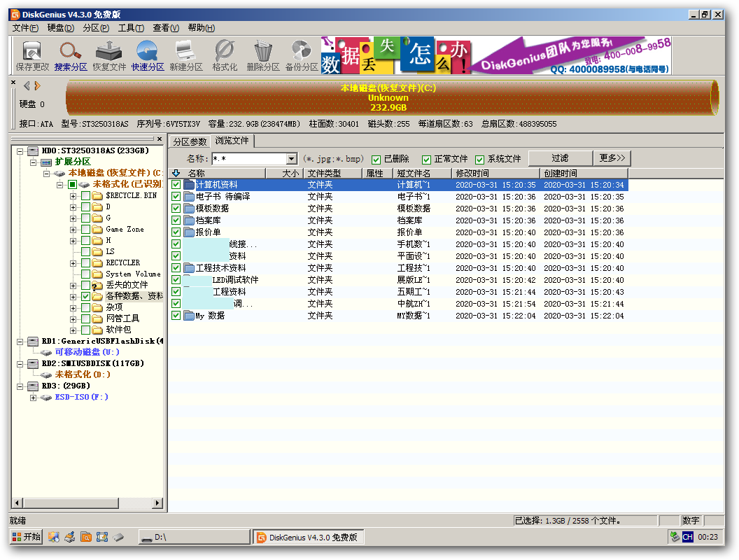Launch the Recover Files (恢复文件) tool

tap(109, 55)
